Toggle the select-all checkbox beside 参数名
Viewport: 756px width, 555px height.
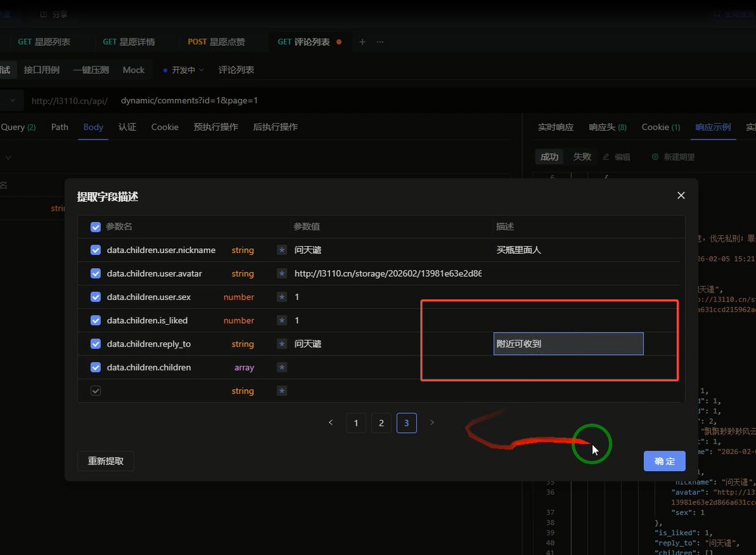pyautogui.click(x=96, y=226)
